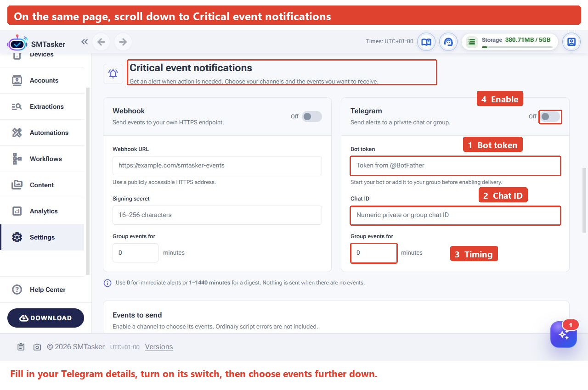Focus the Bot token field
Screen dimensions: 588x390
[455, 165]
